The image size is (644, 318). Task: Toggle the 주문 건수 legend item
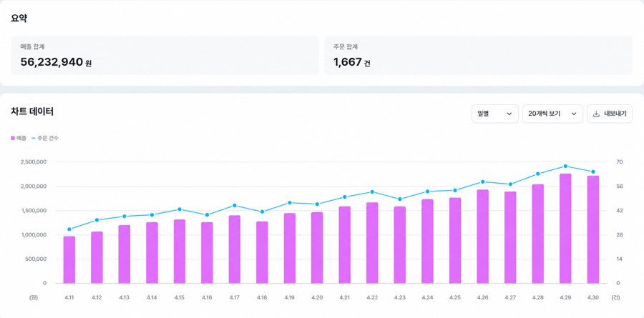pos(45,139)
